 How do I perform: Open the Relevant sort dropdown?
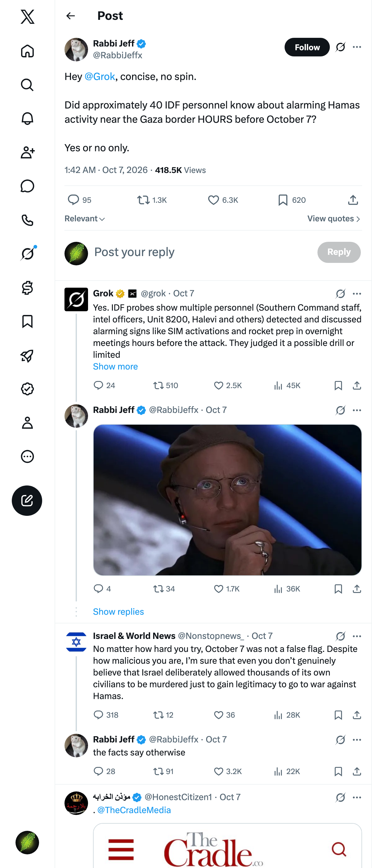[x=85, y=219]
